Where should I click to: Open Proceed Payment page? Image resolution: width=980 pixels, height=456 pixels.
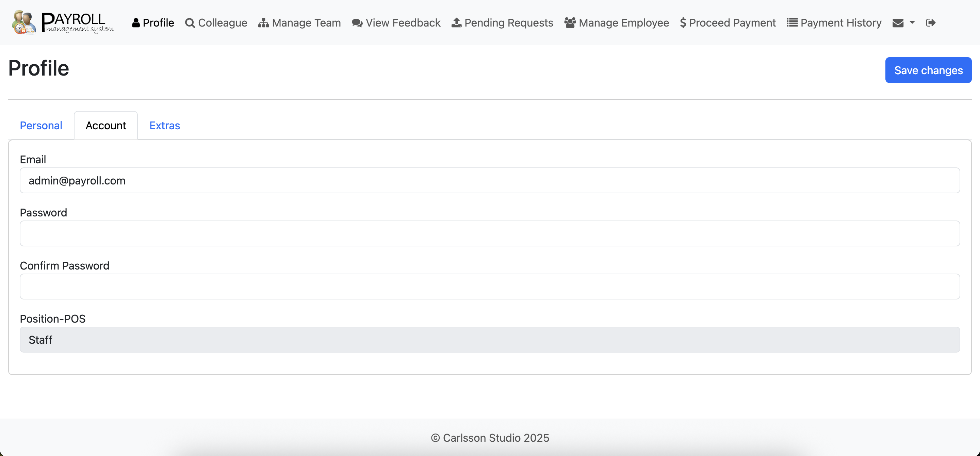728,23
